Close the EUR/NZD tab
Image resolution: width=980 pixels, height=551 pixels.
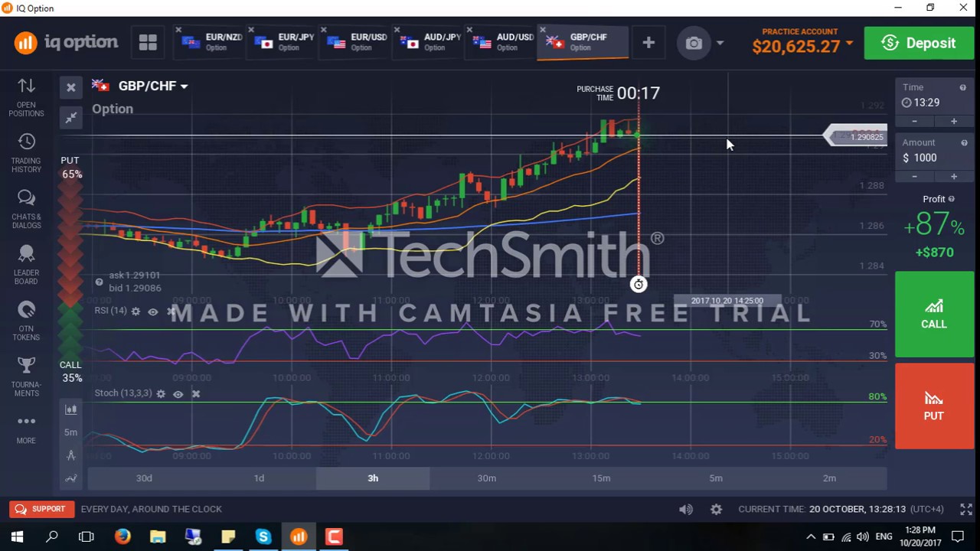pyautogui.click(x=178, y=31)
